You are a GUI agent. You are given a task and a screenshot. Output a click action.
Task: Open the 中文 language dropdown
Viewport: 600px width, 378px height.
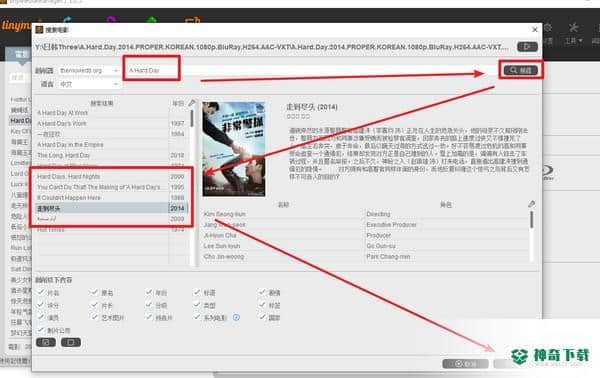pyautogui.click(x=89, y=84)
